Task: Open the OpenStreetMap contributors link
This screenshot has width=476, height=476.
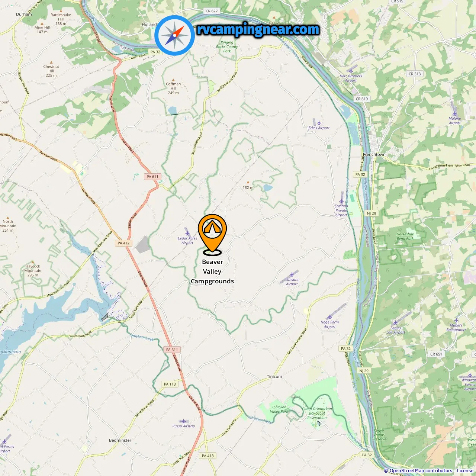Action: pos(421,471)
